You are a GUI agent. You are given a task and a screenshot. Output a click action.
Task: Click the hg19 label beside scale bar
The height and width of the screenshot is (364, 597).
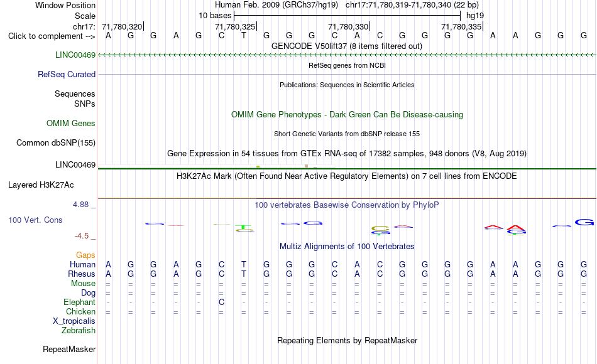click(475, 16)
